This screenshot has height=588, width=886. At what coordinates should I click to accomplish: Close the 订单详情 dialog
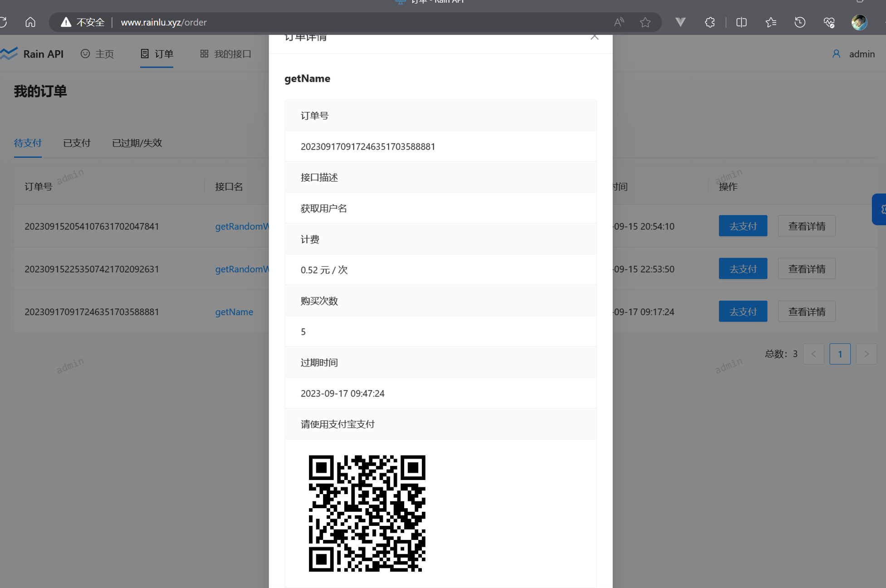point(594,37)
